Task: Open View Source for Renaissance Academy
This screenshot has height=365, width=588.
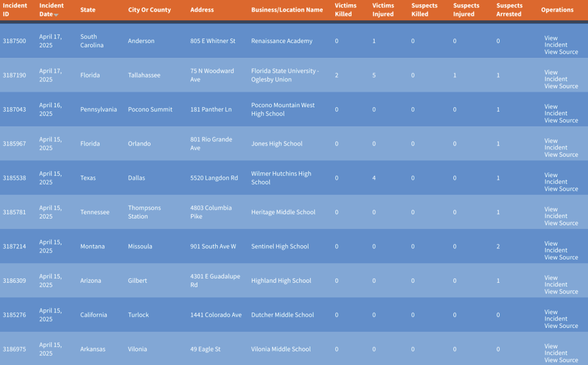Action: click(561, 52)
